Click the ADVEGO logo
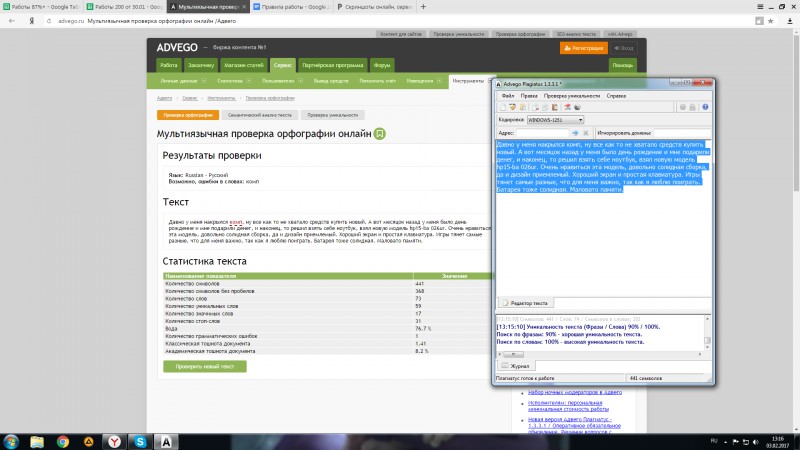Viewport: 800px width, 450px height. point(177,47)
